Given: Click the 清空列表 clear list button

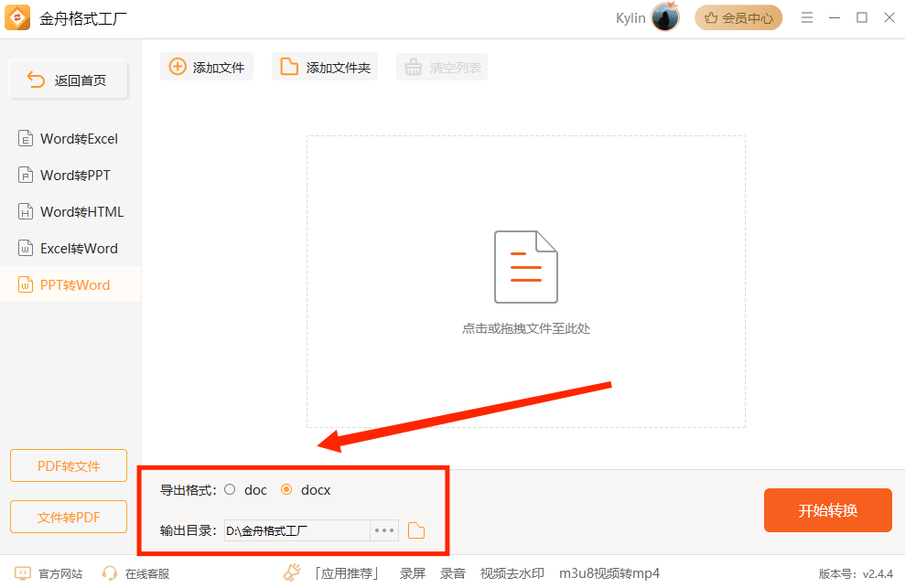Looking at the screenshot, I should (x=442, y=67).
